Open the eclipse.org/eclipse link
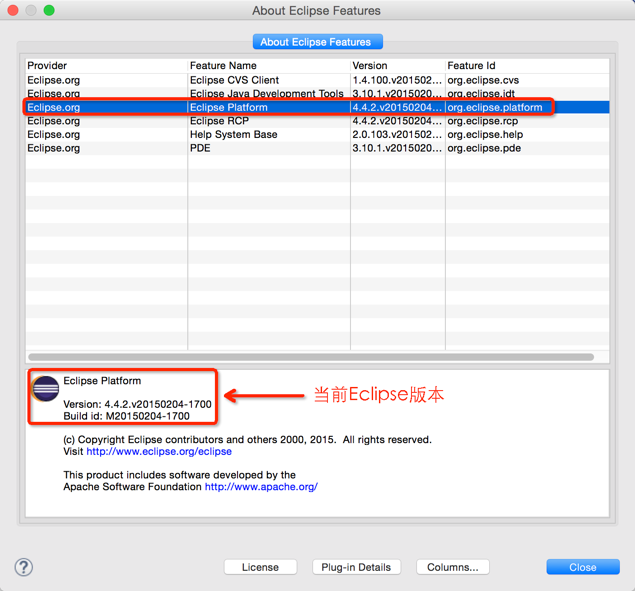 [159, 452]
